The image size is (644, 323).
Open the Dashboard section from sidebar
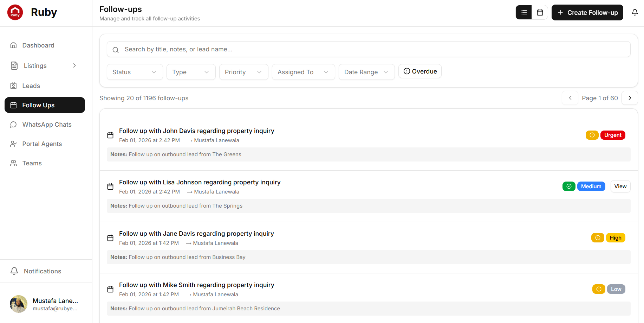tap(38, 45)
